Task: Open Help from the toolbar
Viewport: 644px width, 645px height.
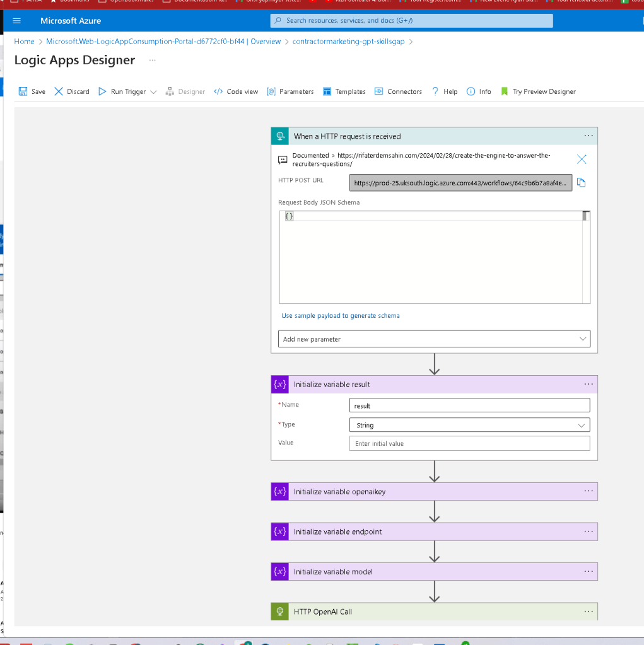Action: 444,91
